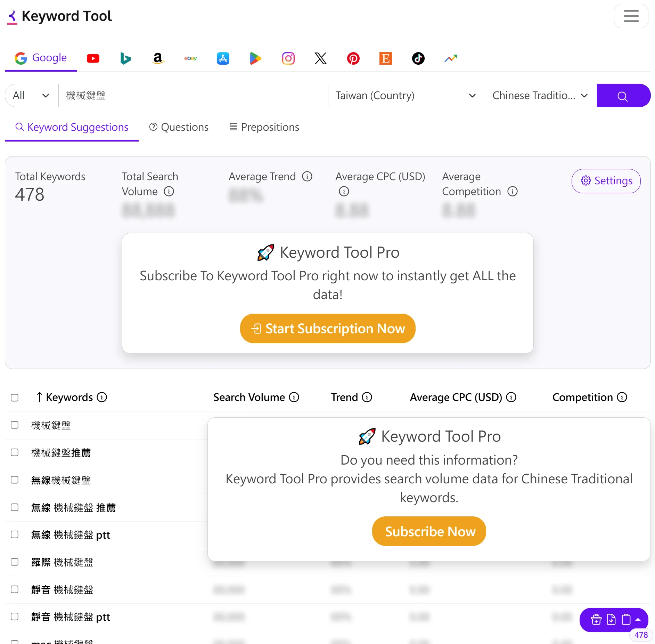Open the Taiwan (Country) location dropdown
655x644 pixels.
tap(406, 95)
